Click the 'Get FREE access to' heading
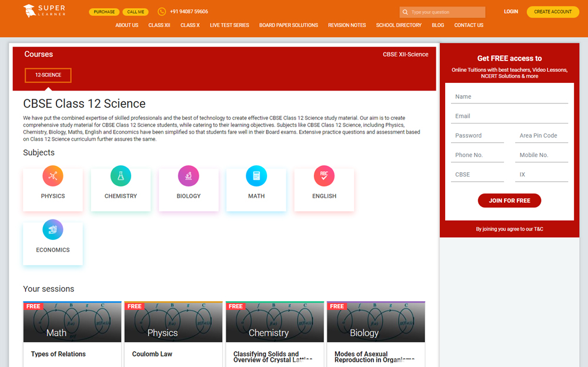 (509, 59)
